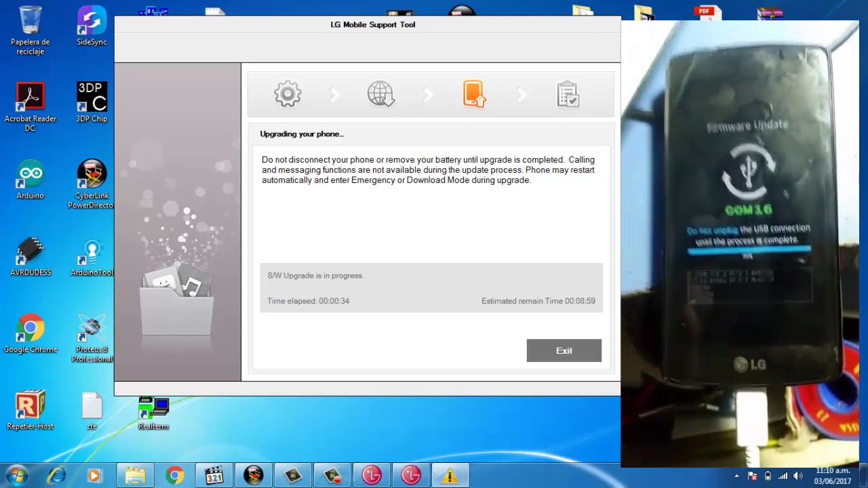The image size is (868, 488).
Task: Open SideSync desktop shortcut
Action: pyautogui.click(x=92, y=26)
